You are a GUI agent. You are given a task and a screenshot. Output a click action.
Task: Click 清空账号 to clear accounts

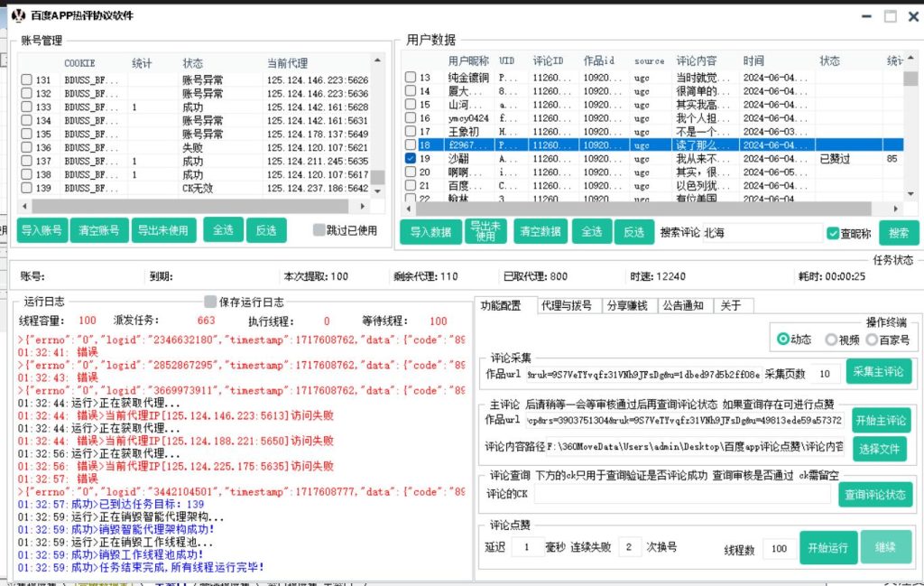pyautogui.click(x=99, y=230)
